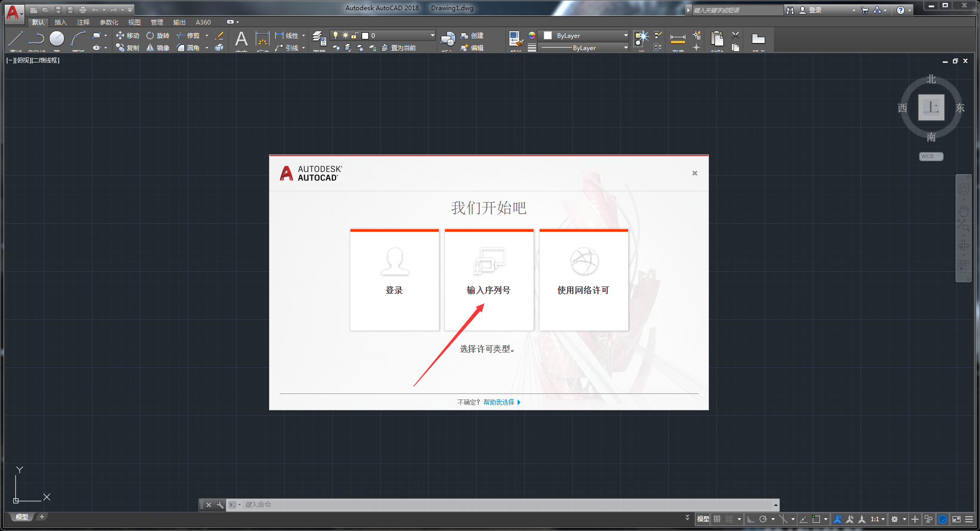Switch to the 参数化 (Parametric) ribbon tab
980x531 pixels.
108,22
